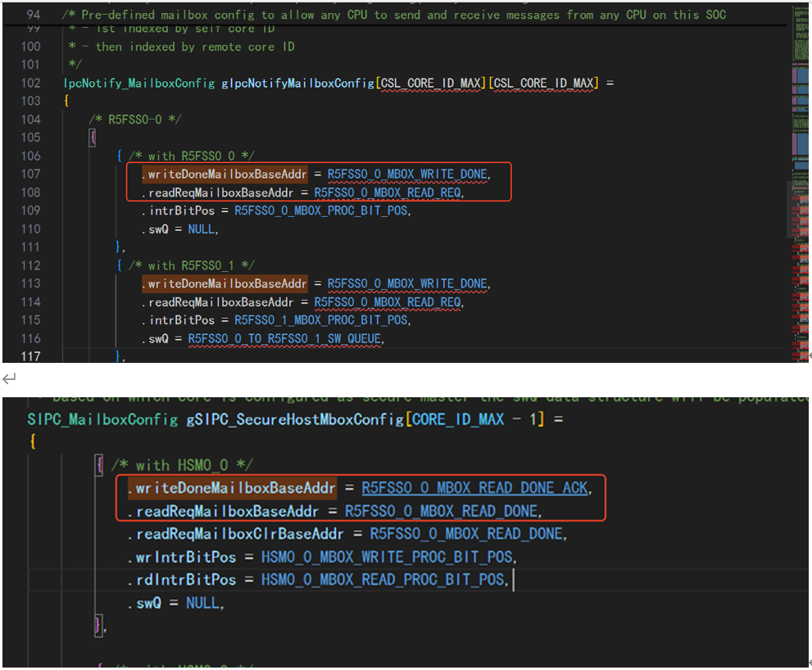812x670 pixels.
Task: Select line number 113 in gutter
Action: (x=30, y=283)
